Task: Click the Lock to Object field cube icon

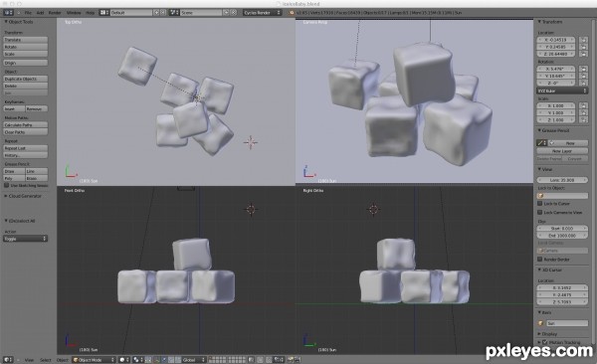Action: (540, 196)
